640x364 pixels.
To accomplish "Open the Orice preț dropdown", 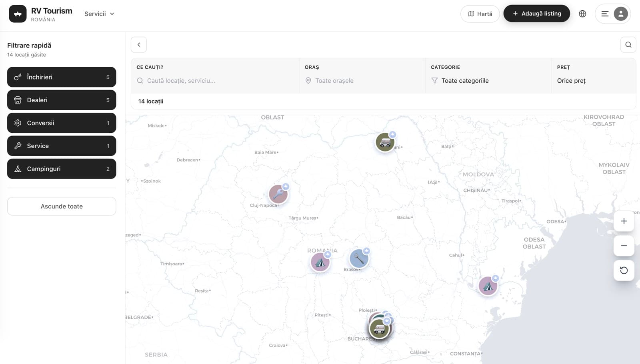I will (x=594, y=81).
